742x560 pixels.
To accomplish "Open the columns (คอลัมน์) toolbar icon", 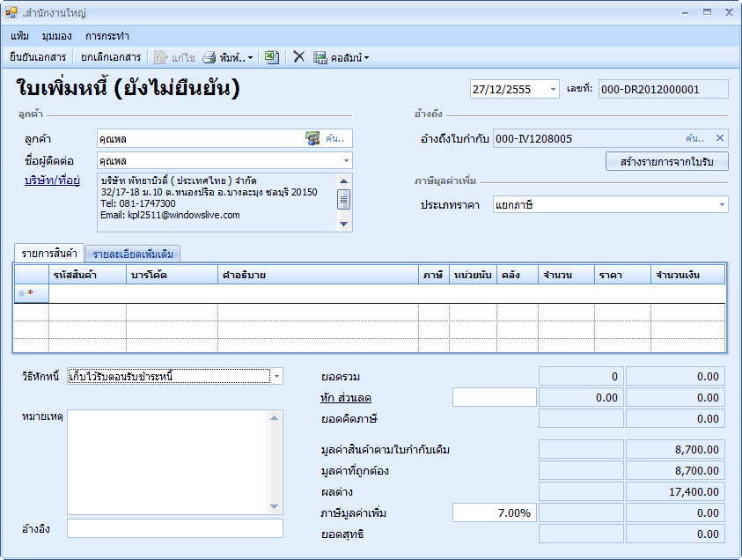I will [320, 57].
